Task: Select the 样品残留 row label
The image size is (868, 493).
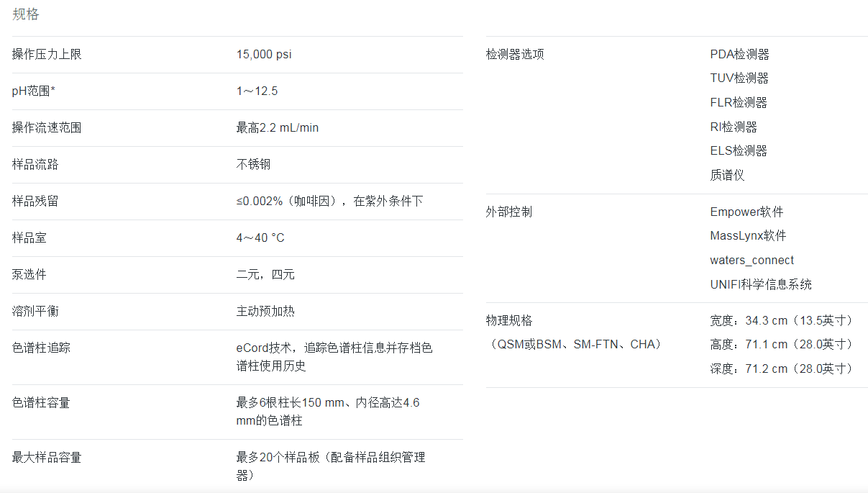Action: click(x=35, y=202)
